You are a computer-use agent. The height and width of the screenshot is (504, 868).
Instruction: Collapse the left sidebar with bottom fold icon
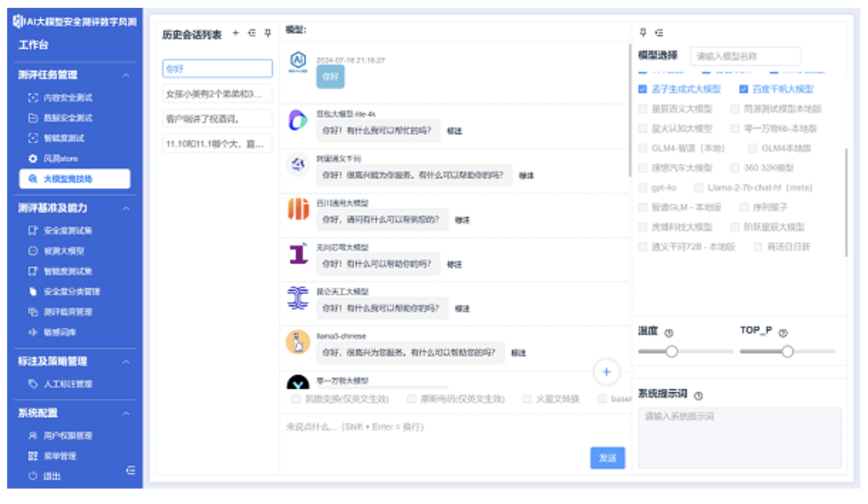tap(130, 470)
